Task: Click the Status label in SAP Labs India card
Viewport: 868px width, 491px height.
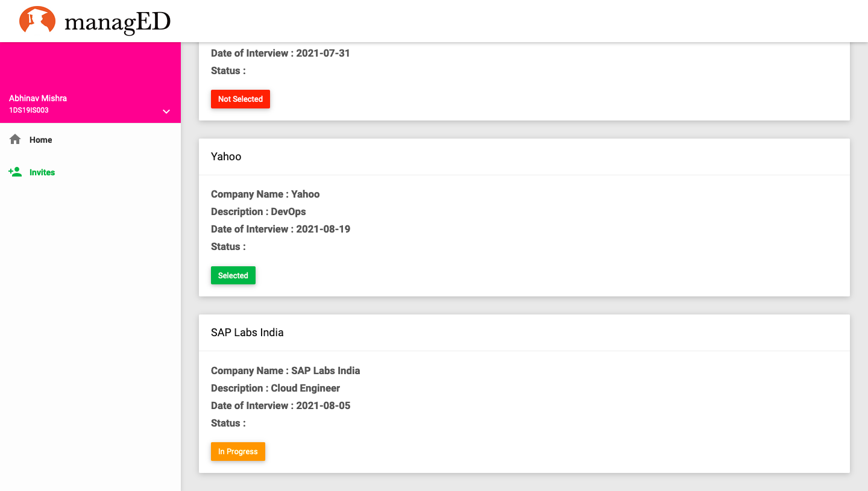Action: pyautogui.click(x=228, y=423)
